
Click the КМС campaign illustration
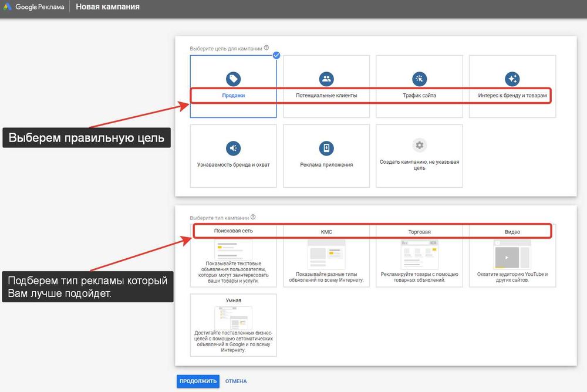[326, 255]
